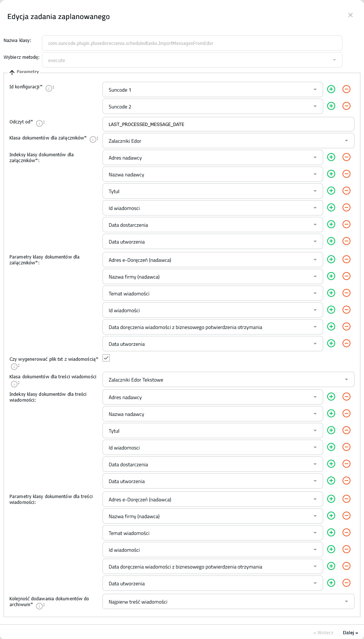Click the LAST_PROCESSED_MESSAGE_DATE input field

(228, 124)
